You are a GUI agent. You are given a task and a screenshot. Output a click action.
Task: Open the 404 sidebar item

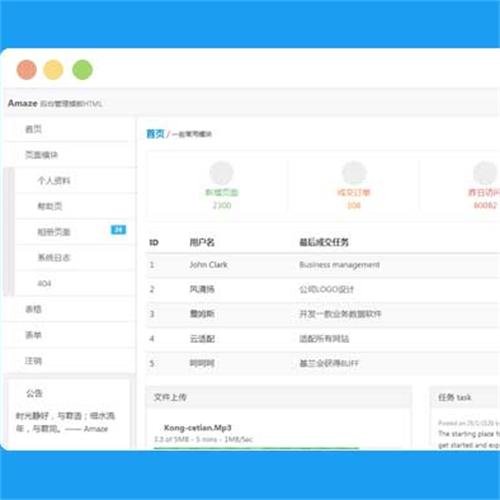point(44,284)
